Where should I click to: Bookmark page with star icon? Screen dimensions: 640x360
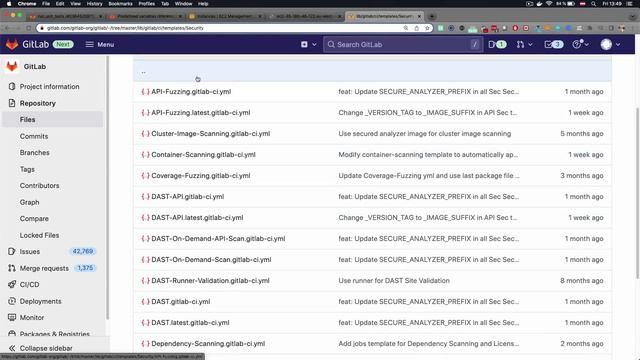427,28
